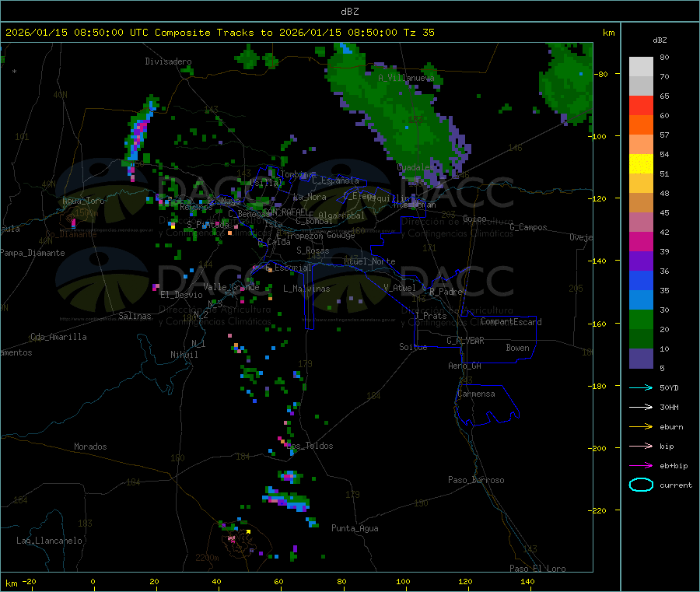Screen dimensions: 700x592
Task: Click the Soitue map label
Action: tap(413, 347)
